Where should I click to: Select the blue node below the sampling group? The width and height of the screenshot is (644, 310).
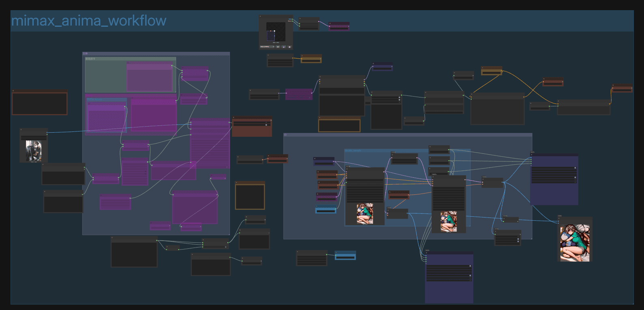pos(345,256)
